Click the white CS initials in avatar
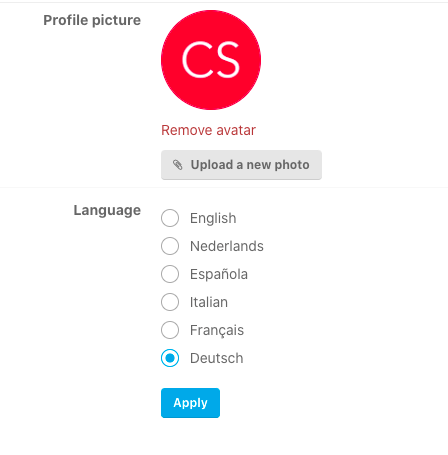Screen dimensions: 448x455 (211, 60)
